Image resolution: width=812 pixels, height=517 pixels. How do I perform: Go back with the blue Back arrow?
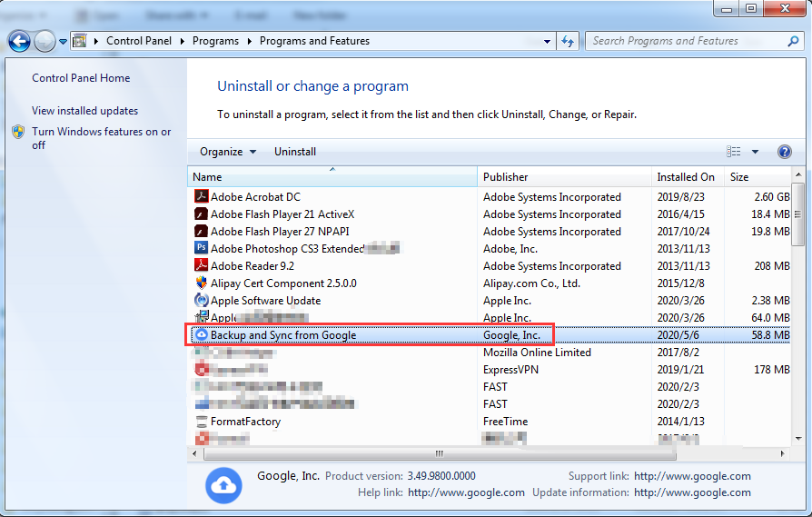coord(20,41)
